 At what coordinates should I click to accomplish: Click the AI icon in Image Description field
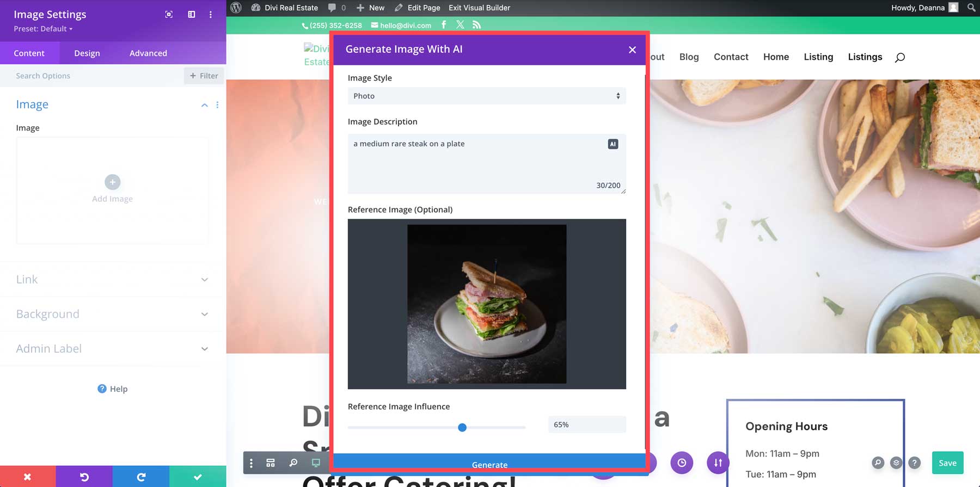(613, 144)
